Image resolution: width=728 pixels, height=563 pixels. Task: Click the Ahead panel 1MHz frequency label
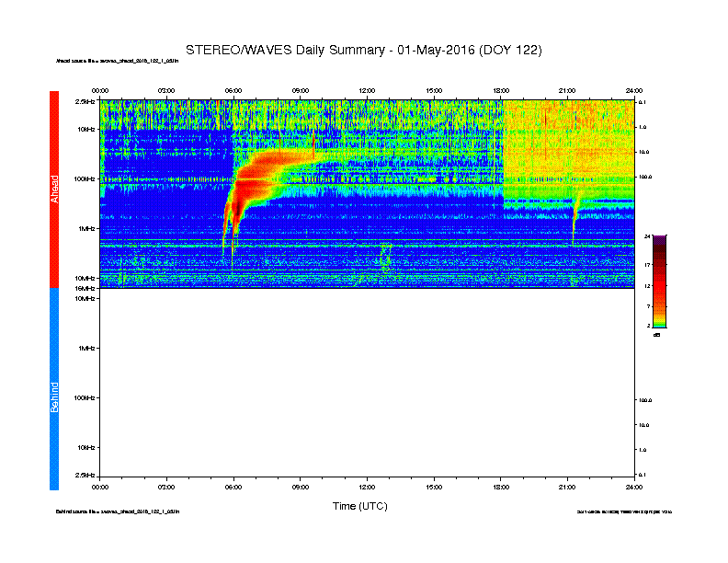(x=86, y=228)
